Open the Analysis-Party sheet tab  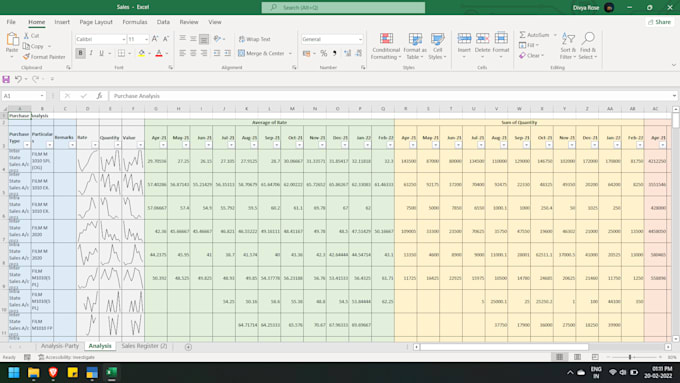(60, 346)
